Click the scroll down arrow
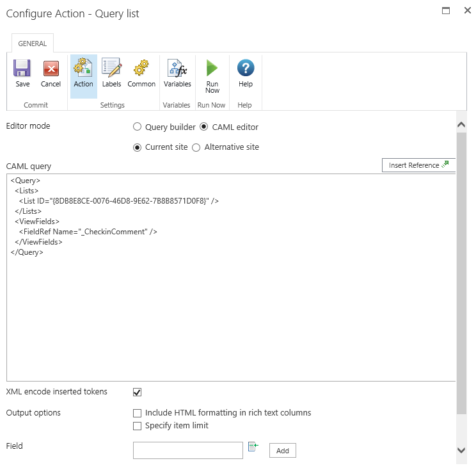This screenshot has width=476, height=468. click(x=461, y=450)
